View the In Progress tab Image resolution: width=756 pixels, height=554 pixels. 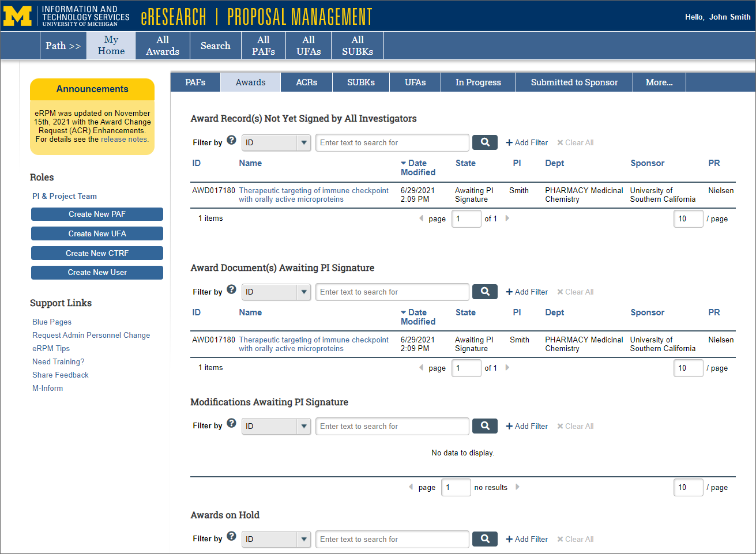pos(478,82)
